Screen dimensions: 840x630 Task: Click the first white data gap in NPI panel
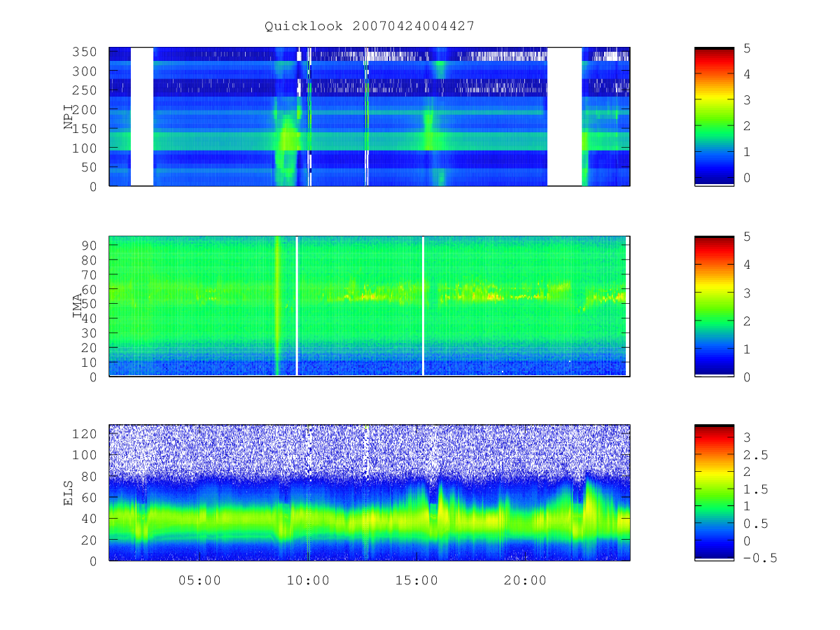click(142, 116)
